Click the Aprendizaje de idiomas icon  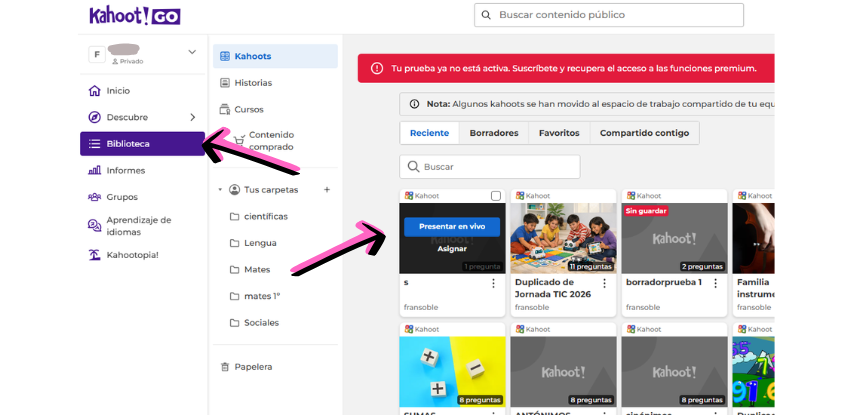[x=95, y=225]
